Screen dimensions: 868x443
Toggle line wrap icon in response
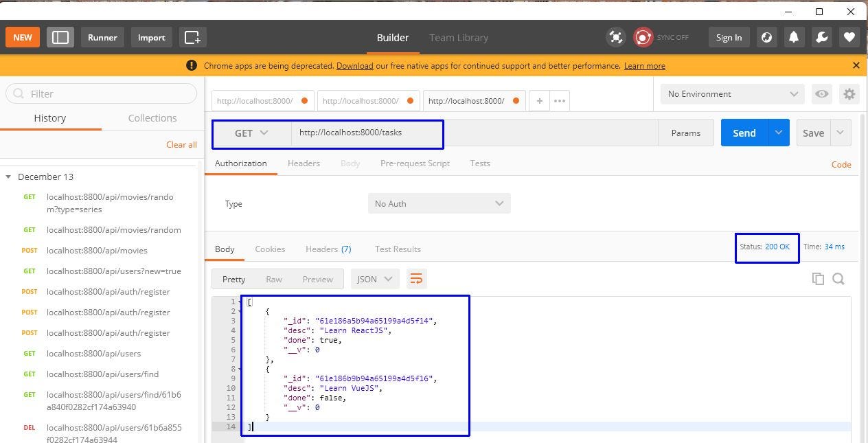pyautogui.click(x=416, y=278)
